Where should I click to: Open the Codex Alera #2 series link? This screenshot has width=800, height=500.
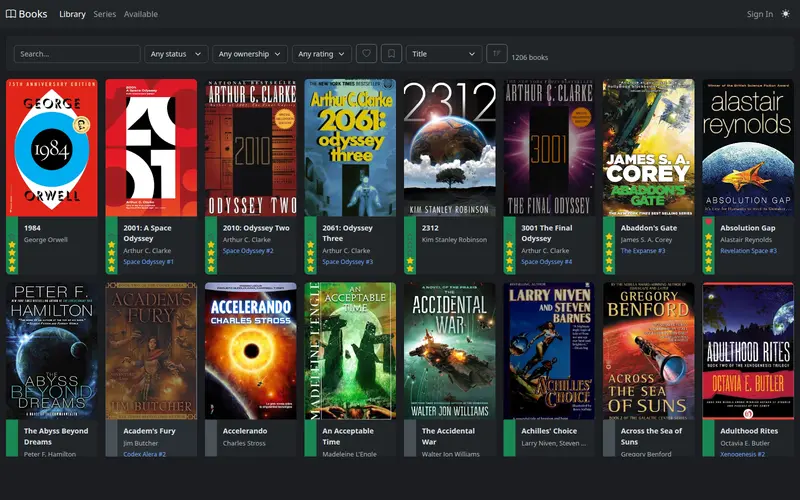144,454
